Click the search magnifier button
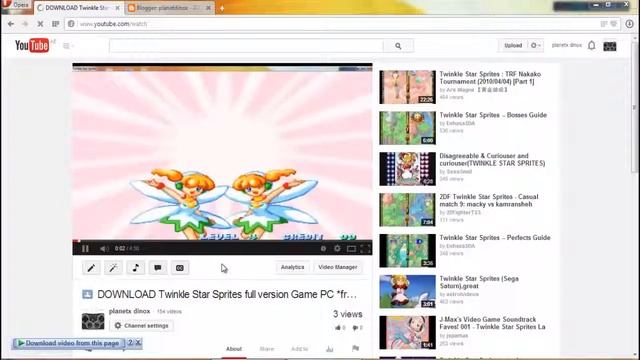The width and height of the screenshot is (640, 360). click(x=398, y=46)
